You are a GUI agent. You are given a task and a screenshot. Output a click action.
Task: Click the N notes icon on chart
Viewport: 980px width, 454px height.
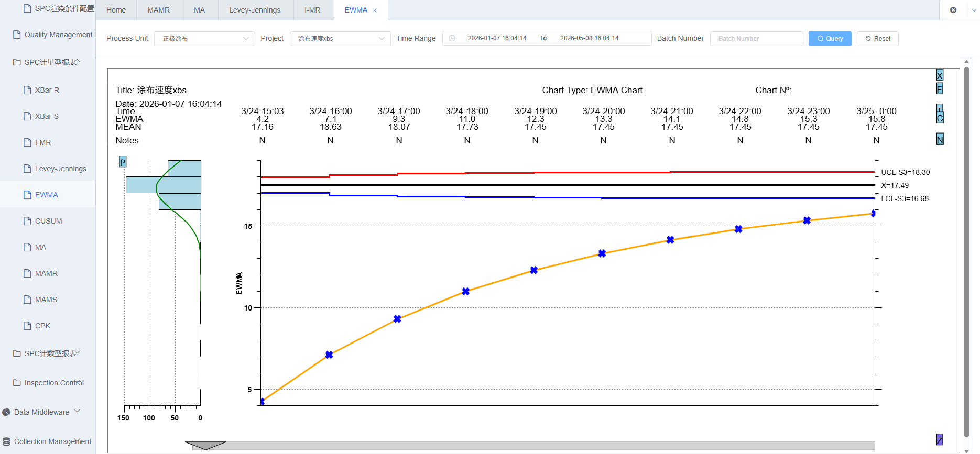click(x=940, y=139)
